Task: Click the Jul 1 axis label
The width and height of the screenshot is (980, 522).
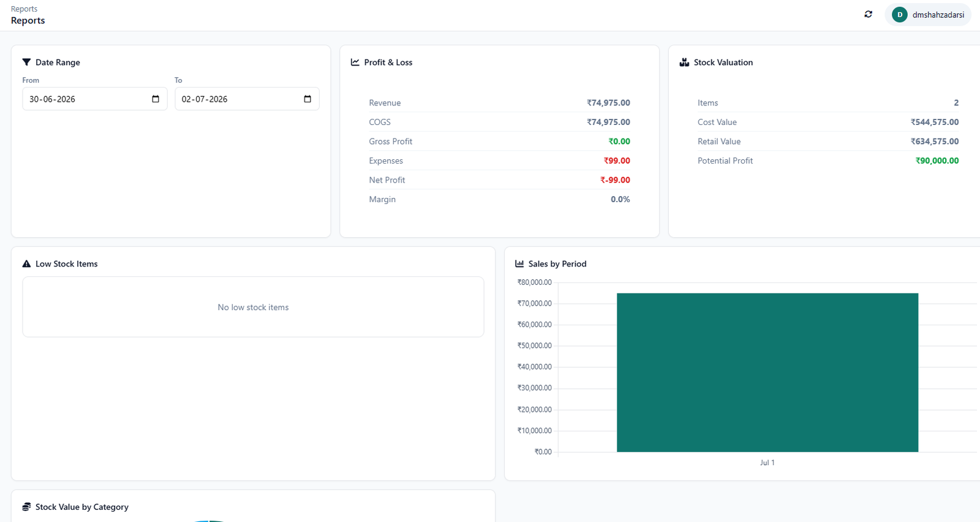Action: pos(767,463)
